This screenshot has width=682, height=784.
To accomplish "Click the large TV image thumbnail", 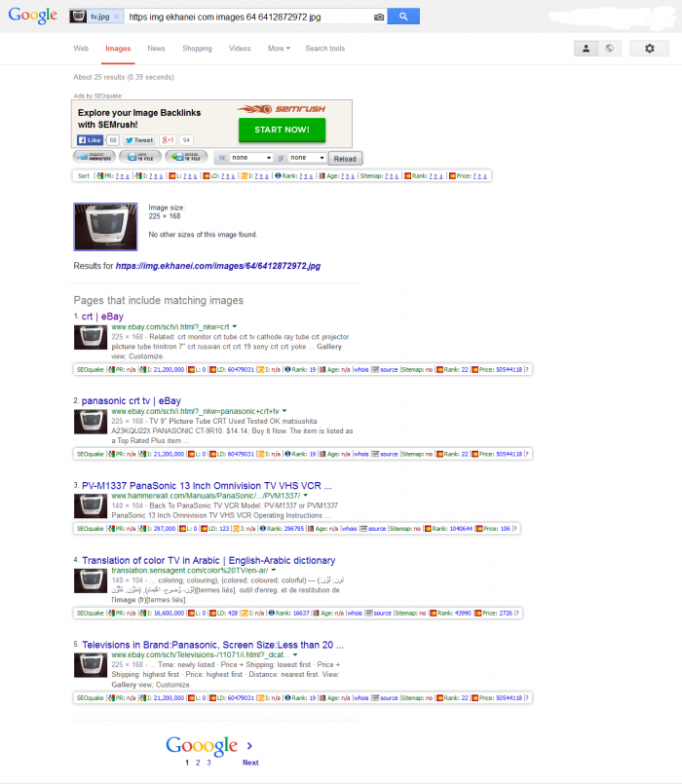I will [x=105, y=227].
